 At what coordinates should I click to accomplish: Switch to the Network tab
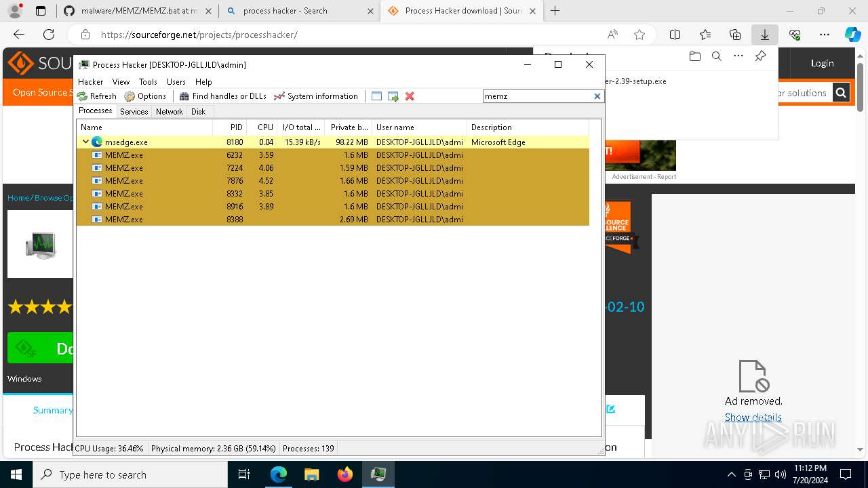coord(170,111)
